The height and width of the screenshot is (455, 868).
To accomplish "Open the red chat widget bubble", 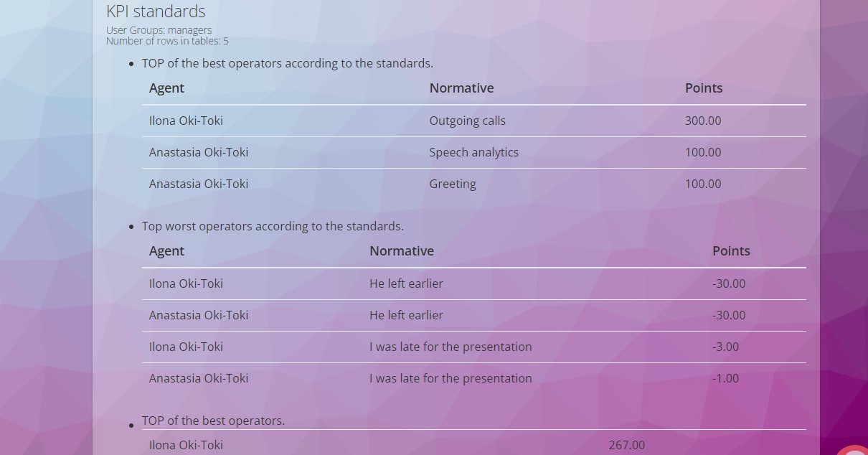I will [855, 449].
